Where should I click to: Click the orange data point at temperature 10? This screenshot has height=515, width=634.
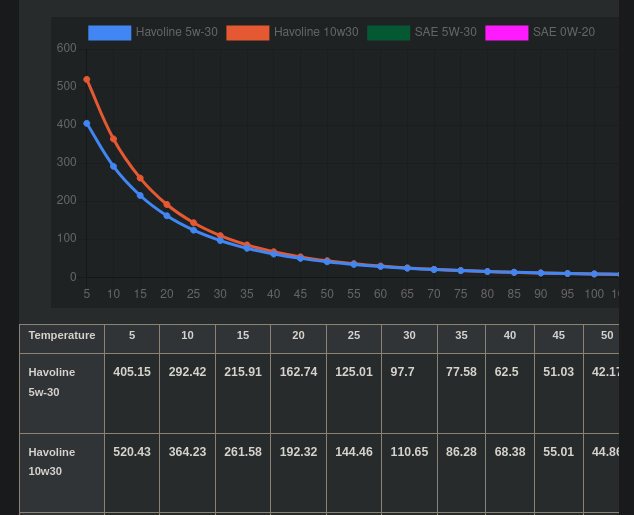pyautogui.click(x=114, y=139)
